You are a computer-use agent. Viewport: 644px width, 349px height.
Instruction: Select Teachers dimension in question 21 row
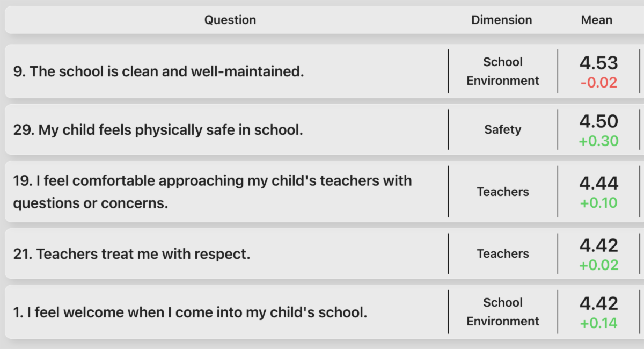pyautogui.click(x=503, y=254)
